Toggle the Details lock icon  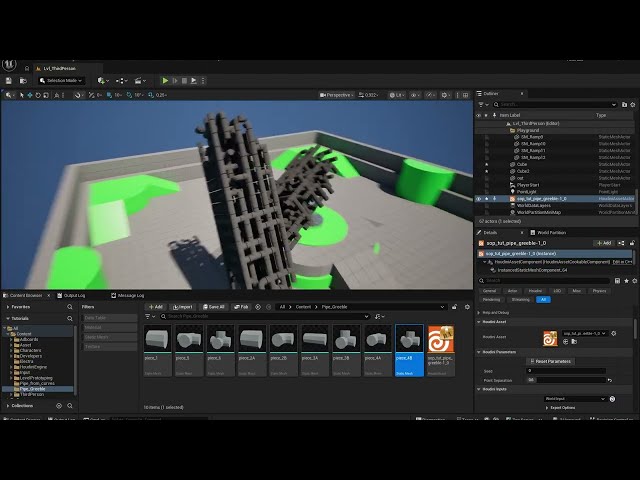click(x=632, y=243)
